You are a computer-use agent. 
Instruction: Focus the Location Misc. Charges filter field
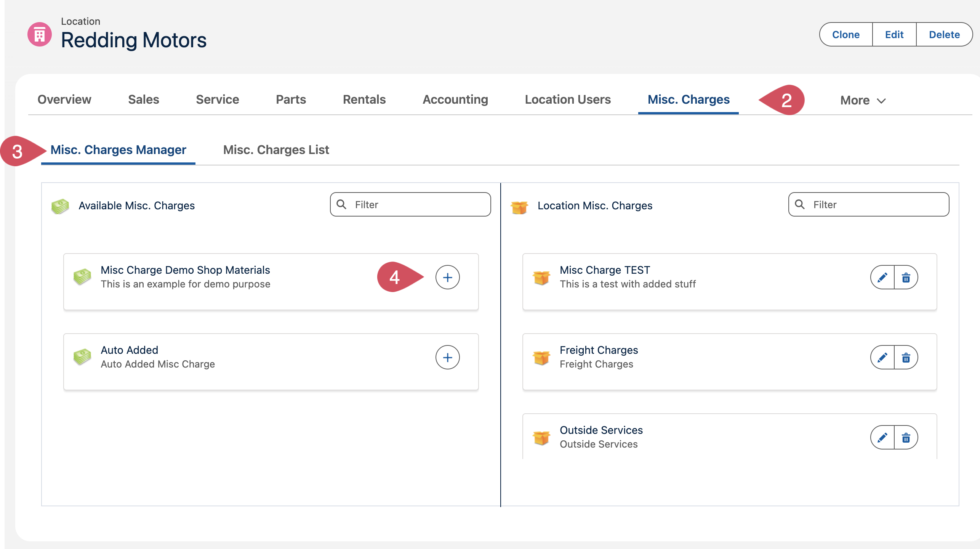click(x=869, y=205)
